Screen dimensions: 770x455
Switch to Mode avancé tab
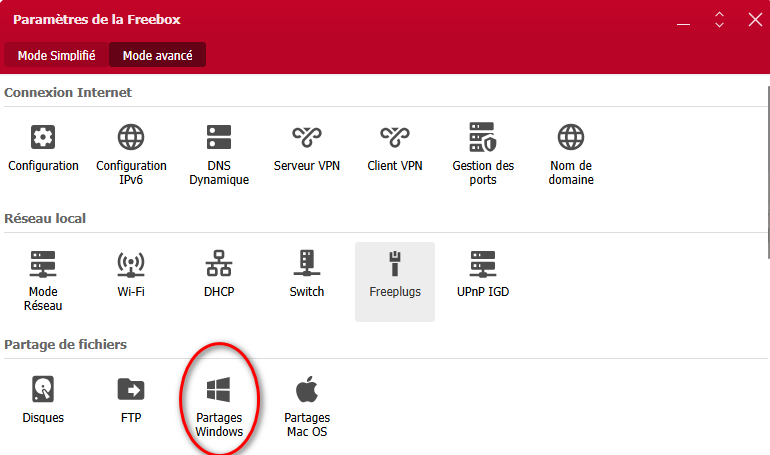(x=157, y=55)
